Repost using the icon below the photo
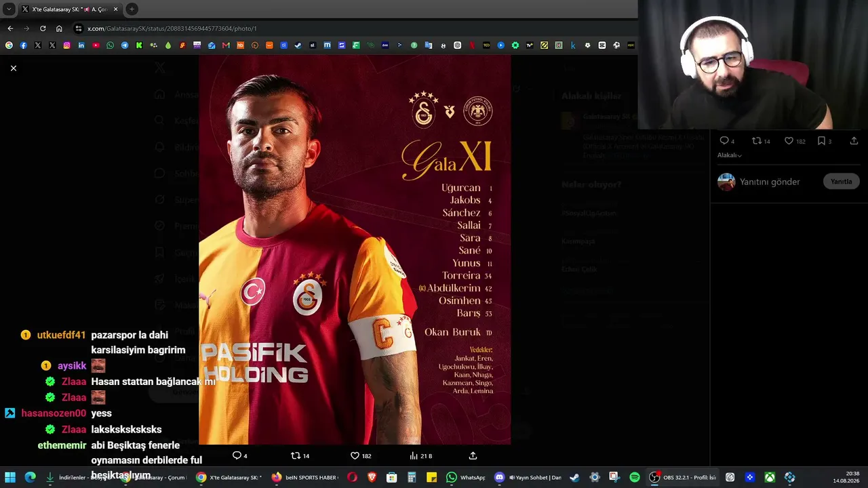Viewport: 868px width, 488px height. [x=300, y=455]
